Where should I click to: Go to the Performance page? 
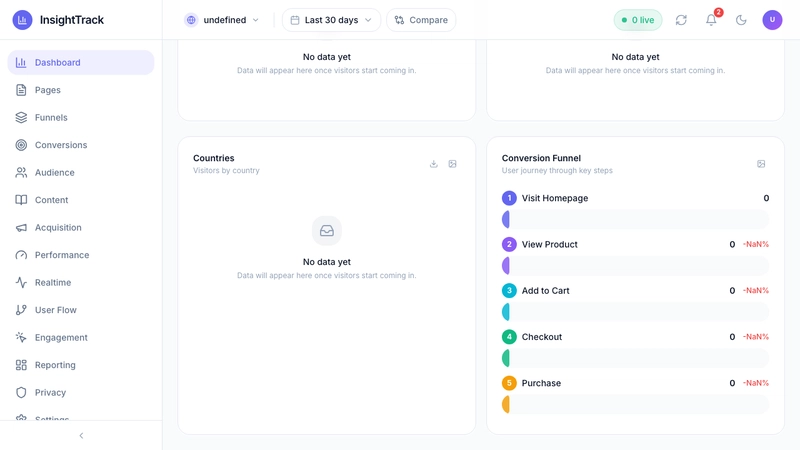tap(81, 255)
